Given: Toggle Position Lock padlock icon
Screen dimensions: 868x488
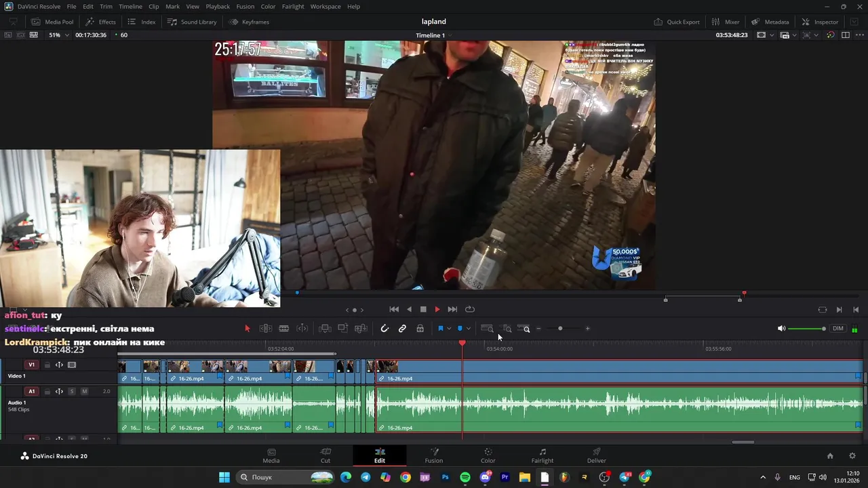Looking at the screenshot, I should pyautogui.click(x=420, y=329).
